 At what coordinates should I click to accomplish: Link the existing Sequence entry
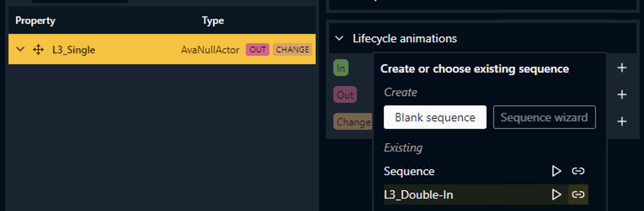(578, 171)
